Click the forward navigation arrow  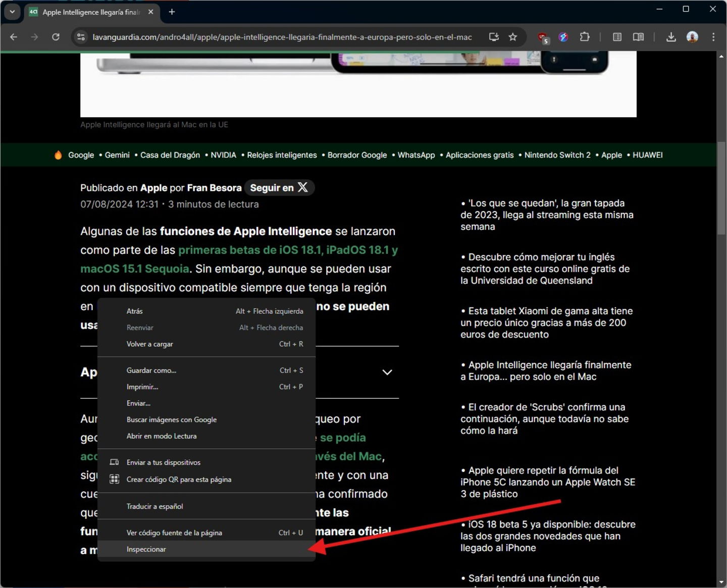pyautogui.click(x=34, y=37)
